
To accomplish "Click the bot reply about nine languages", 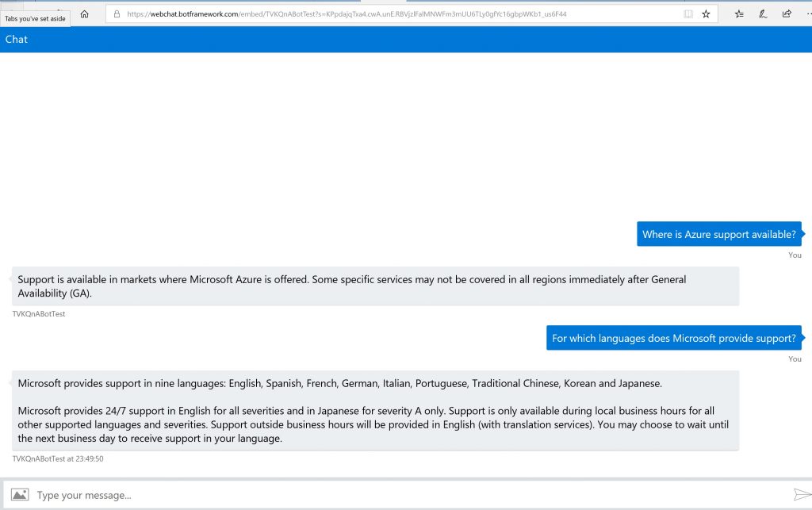I will [375, 411].
